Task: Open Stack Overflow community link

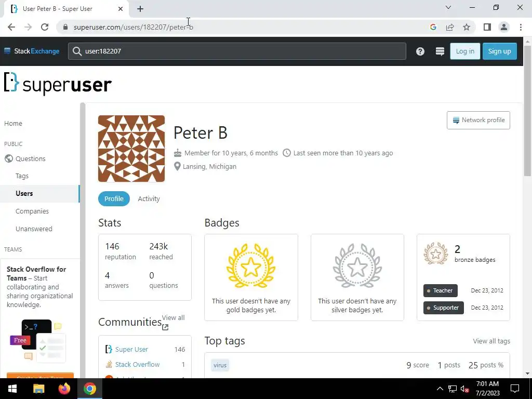Action: (x=137, y=364)
